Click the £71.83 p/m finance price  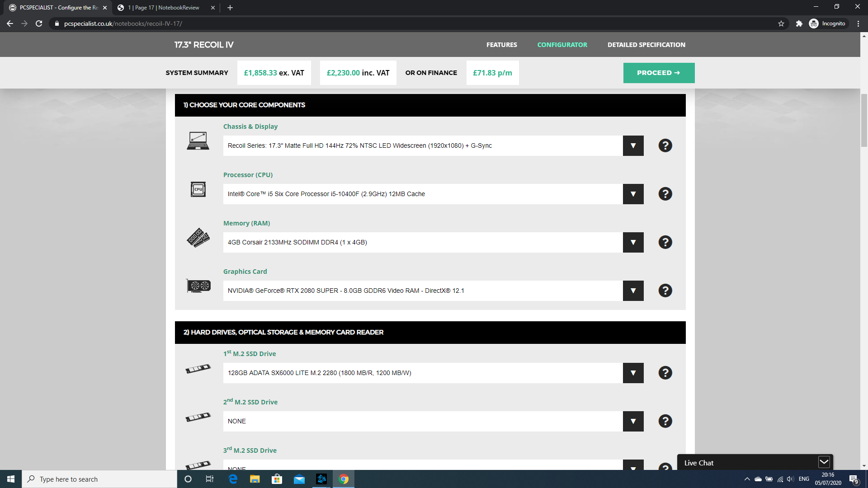pyautogui.click(x=492, y=73)
